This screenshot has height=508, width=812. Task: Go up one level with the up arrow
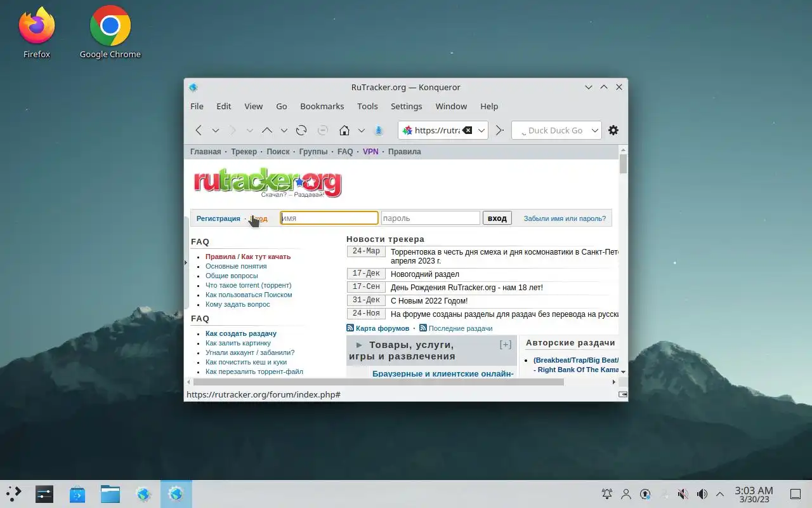pos(267,130)
